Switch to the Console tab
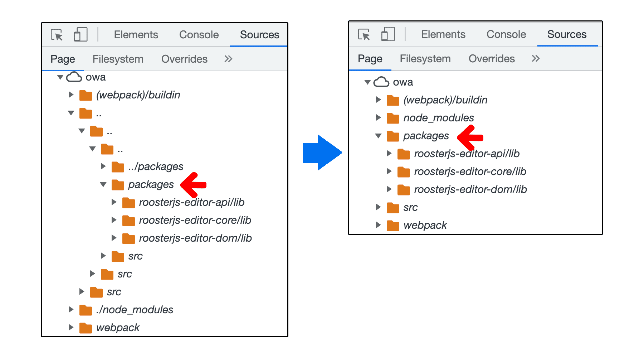 [199, 34]
